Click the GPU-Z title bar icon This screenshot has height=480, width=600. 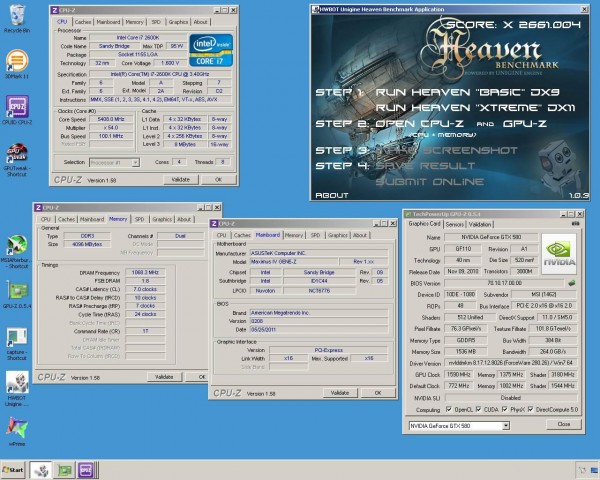pyautogui.click(x=408, y=214)
